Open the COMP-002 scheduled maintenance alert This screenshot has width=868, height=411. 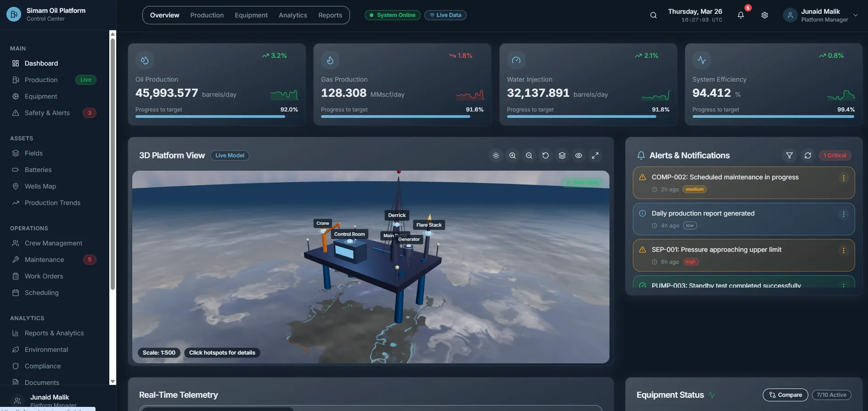tap(744, 183)
